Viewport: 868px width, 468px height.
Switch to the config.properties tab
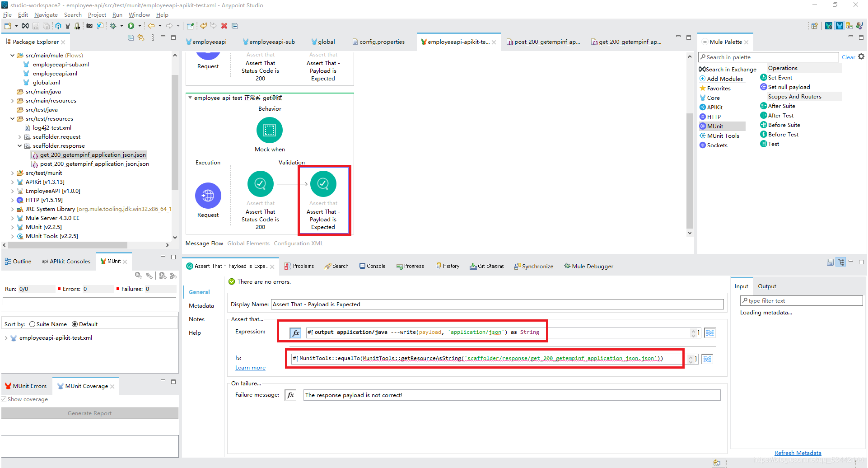coord(378,42)
